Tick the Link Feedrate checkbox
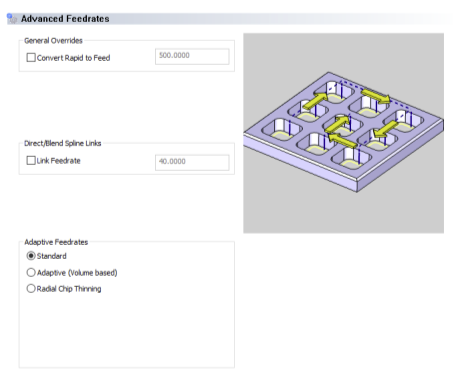This screenshot has width=453, height=383. [31, 161]
